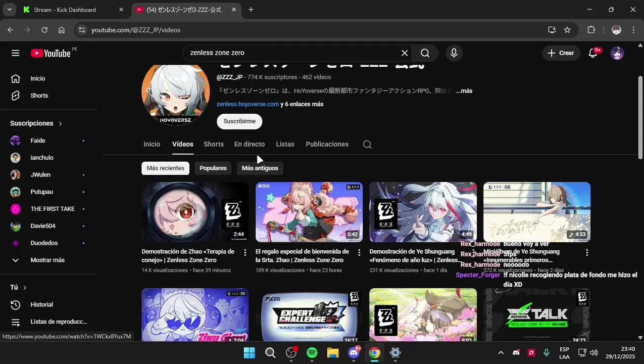644x364 pixels.
Task: Switch to Listas tab
Action: click(x=285, y=144)
